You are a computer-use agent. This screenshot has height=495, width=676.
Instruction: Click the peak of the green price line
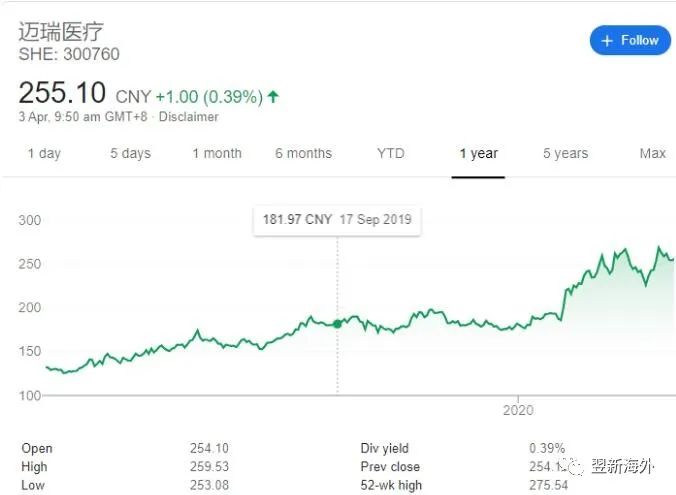(659, 247)
